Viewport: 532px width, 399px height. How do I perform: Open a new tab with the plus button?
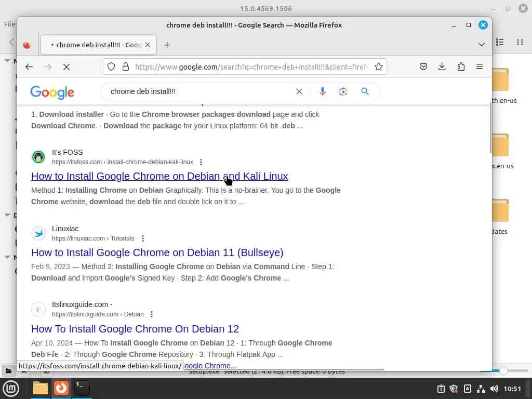pyautogui.click(x=167, y=45)
